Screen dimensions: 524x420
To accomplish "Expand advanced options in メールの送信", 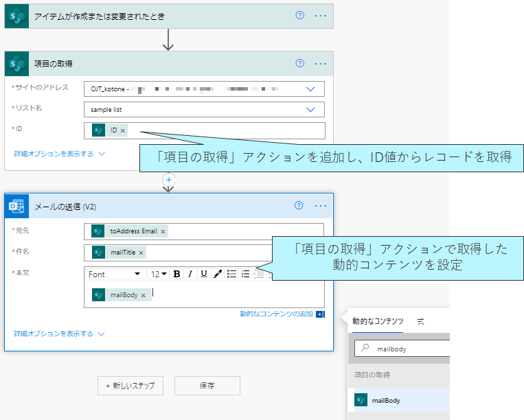I will pos(60,334).
